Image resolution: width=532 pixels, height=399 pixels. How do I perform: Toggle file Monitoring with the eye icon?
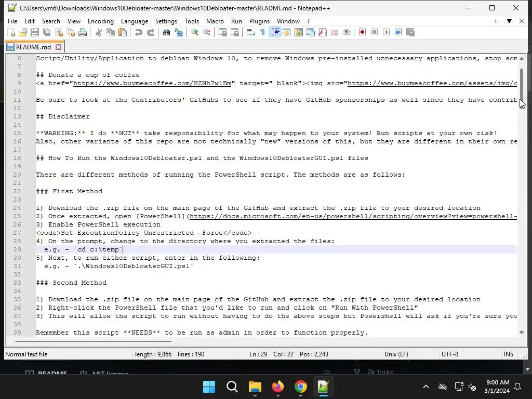pyautogui.click(x=347, y=32)
